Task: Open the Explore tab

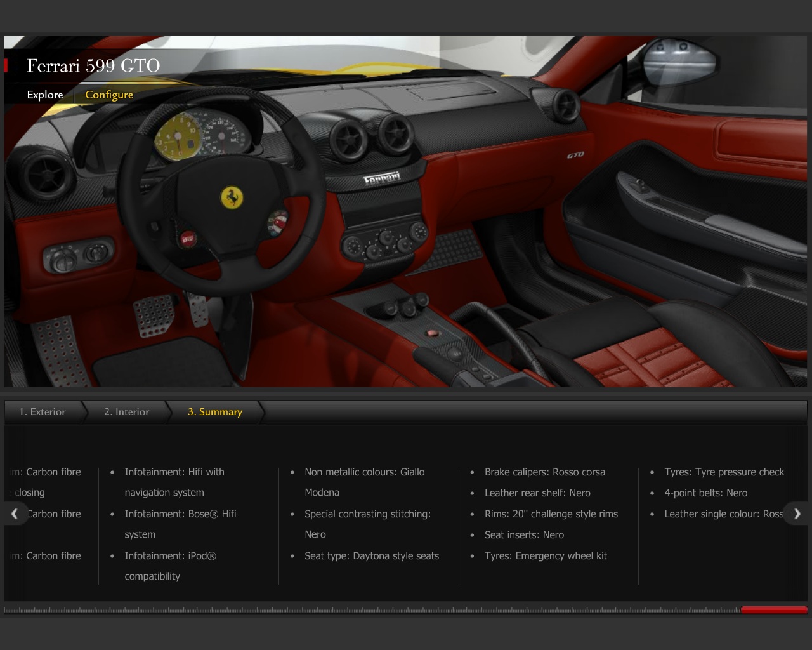Action: (45, 95)
